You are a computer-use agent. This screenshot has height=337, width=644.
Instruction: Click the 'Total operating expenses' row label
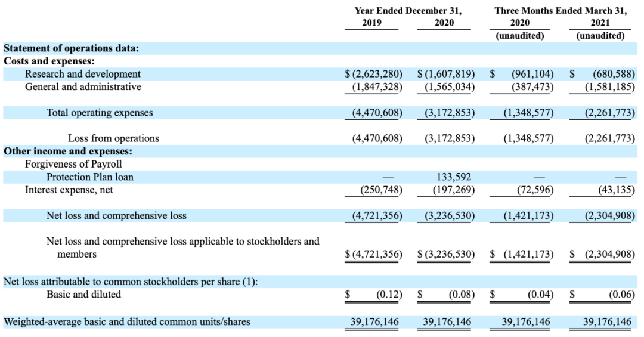pos(100,113)
